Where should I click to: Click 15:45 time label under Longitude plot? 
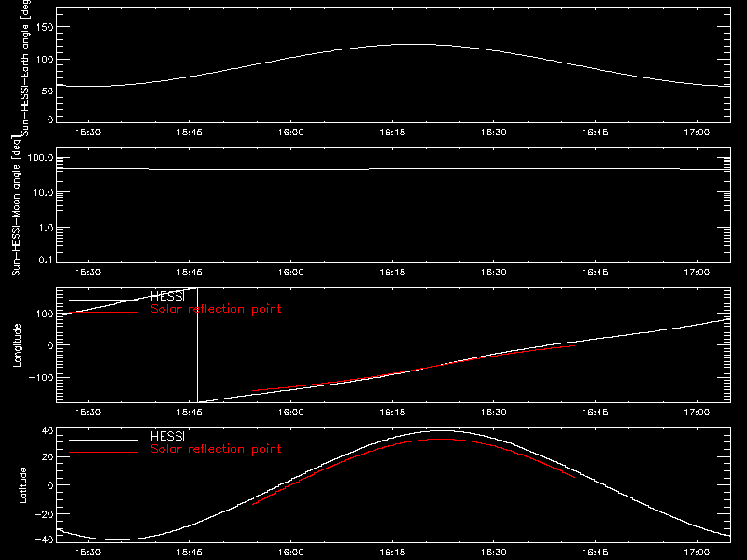190,413
